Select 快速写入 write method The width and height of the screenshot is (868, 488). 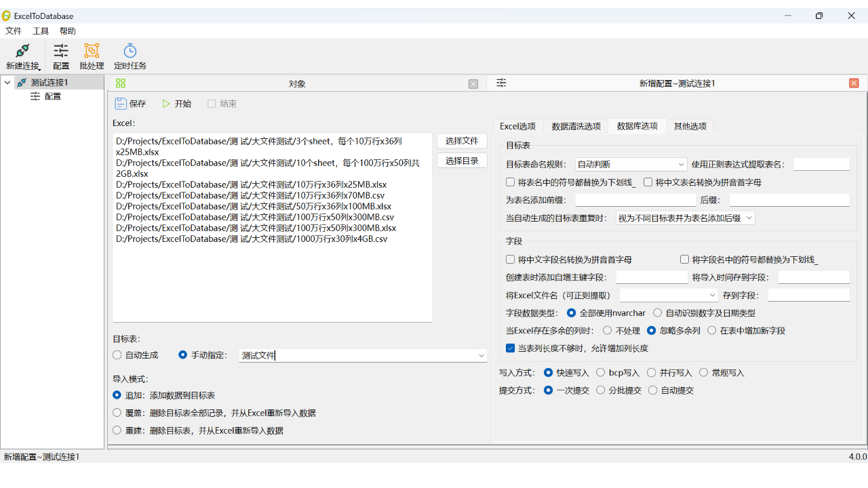tap(549, 373)
